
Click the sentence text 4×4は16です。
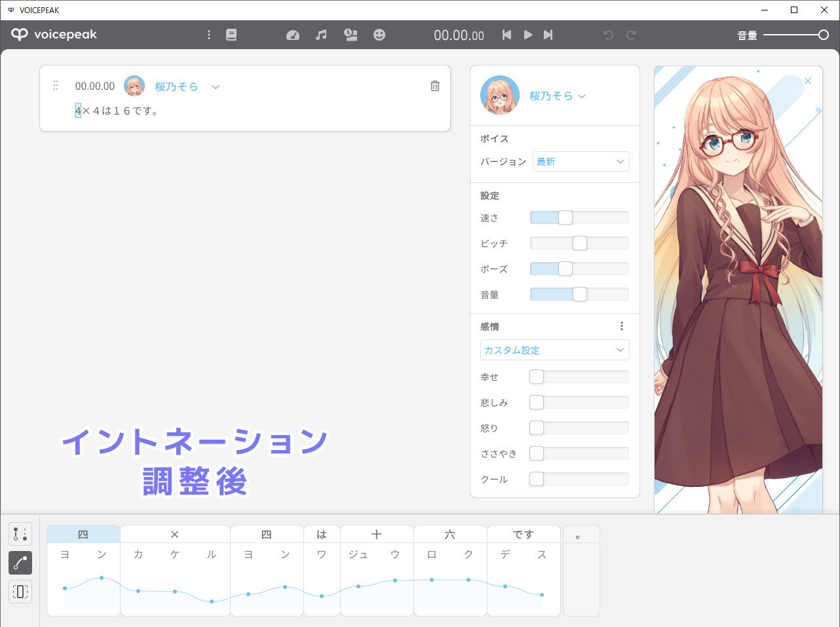coord(117,111)
